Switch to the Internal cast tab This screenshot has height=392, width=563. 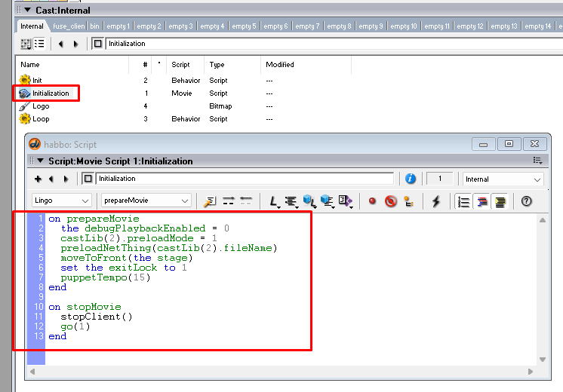click(32, 26)
